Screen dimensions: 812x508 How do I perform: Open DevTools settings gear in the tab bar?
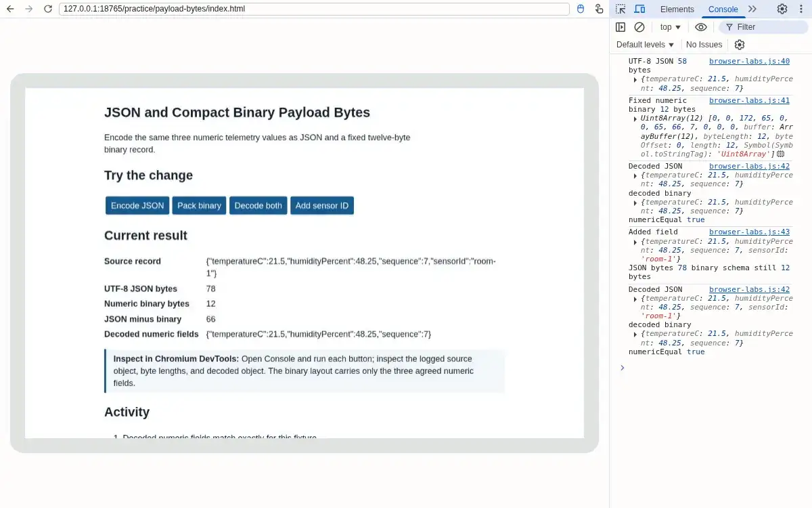(x=782, y=9)
